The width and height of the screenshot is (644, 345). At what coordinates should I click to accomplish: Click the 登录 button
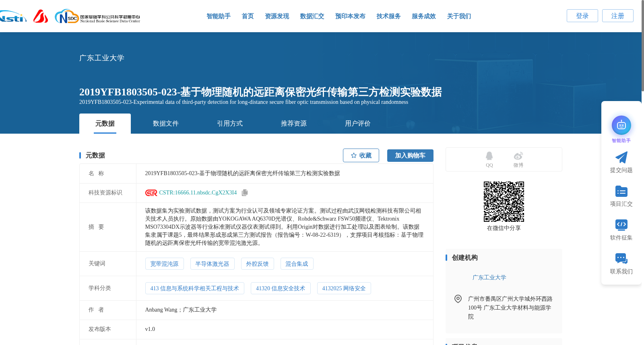(582, 16)
